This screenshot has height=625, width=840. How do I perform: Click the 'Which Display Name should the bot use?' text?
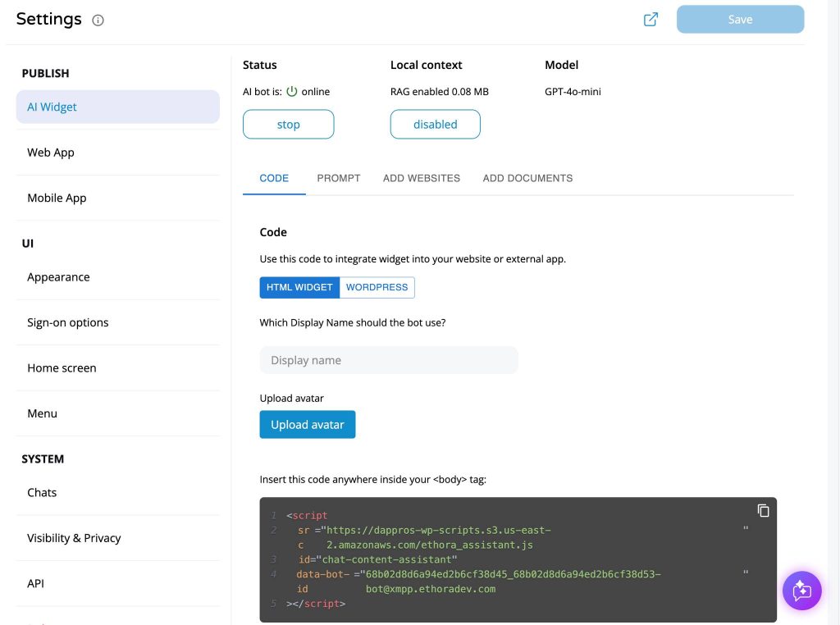point(353,323)
